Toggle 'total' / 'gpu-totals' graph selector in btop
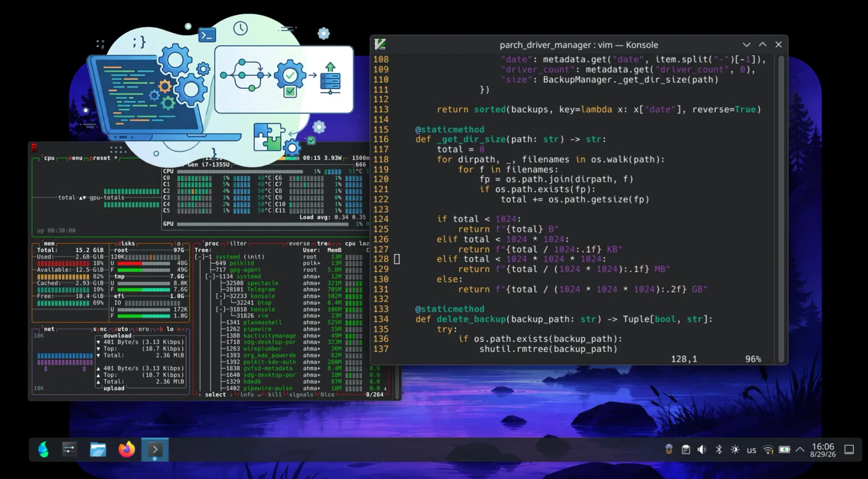868x479 pixels. click(x=91, y=198)
